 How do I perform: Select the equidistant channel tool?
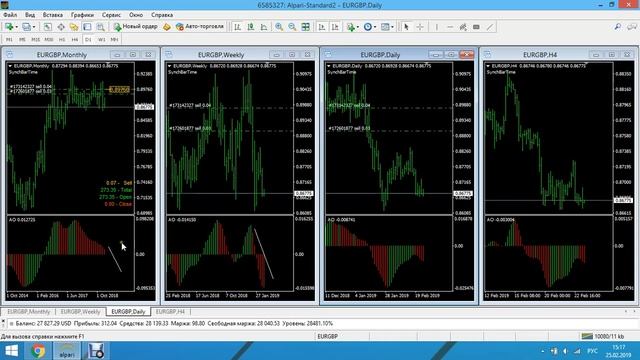point(463,27)
